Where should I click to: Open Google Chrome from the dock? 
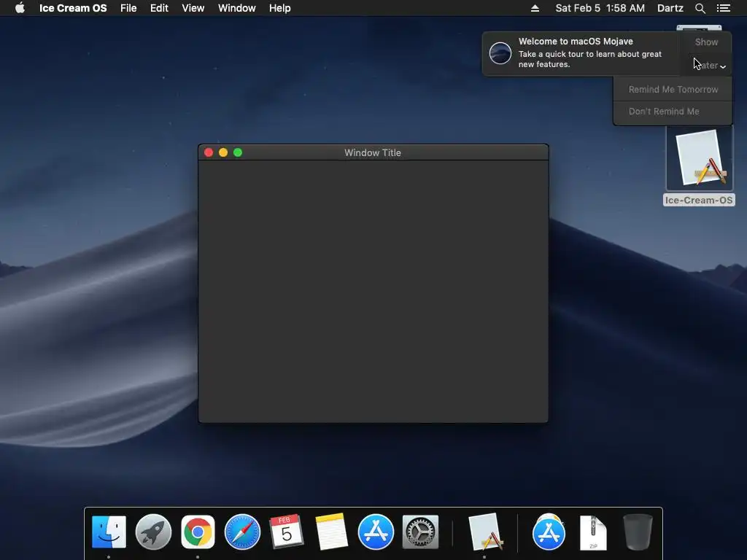(198, 532)
